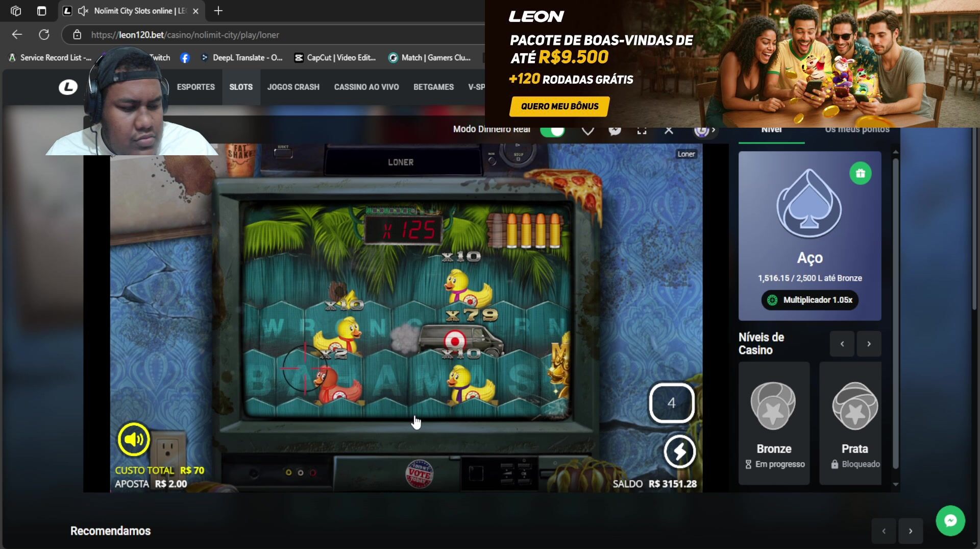Open the green gift reward icon
This screenshot has height=549, width=980.
coord(860,173)
